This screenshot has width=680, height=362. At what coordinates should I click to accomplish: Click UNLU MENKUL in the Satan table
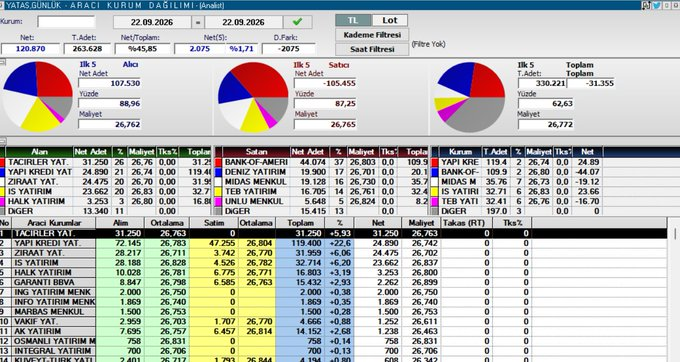coord(254,201)
